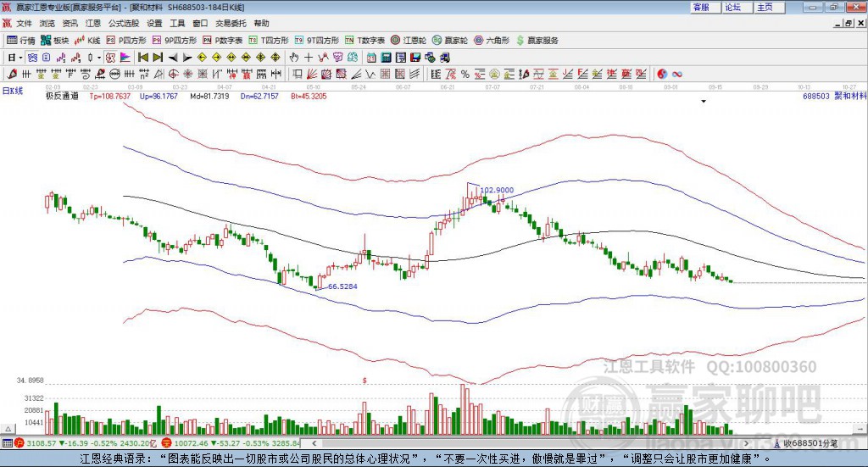Switch to the K线 chart view
The width and height of the screenshot is (868, 467).
pyautogui.click(x=87, y=41)
